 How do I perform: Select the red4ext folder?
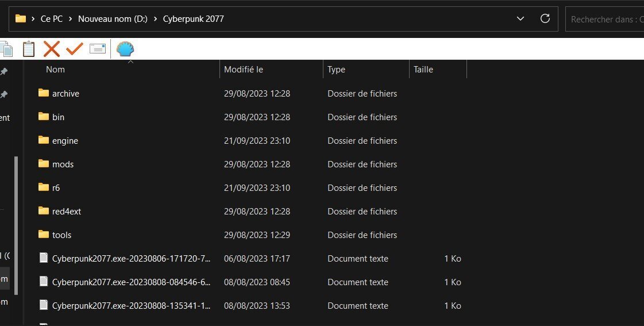click(x=67, y=212)
